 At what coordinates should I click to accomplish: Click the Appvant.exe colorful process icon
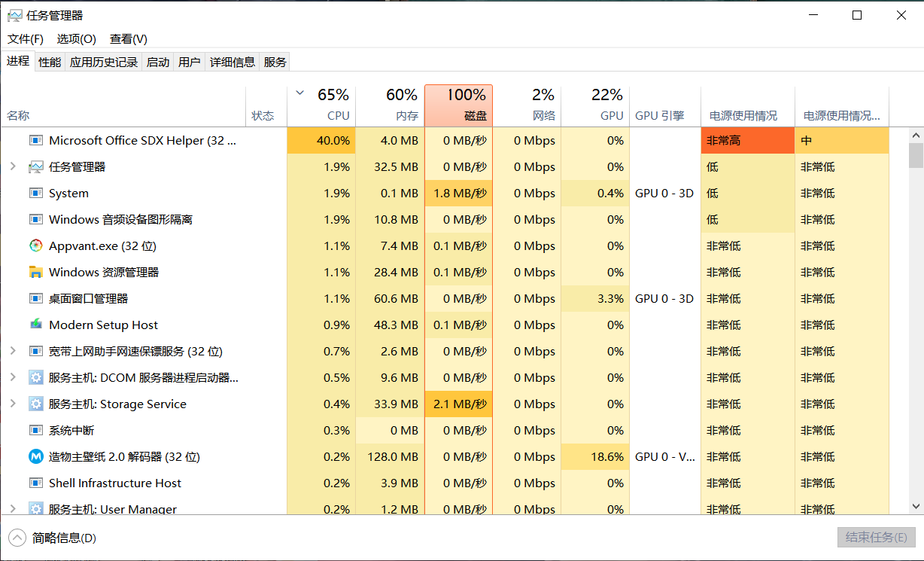[x=36, y=245]
